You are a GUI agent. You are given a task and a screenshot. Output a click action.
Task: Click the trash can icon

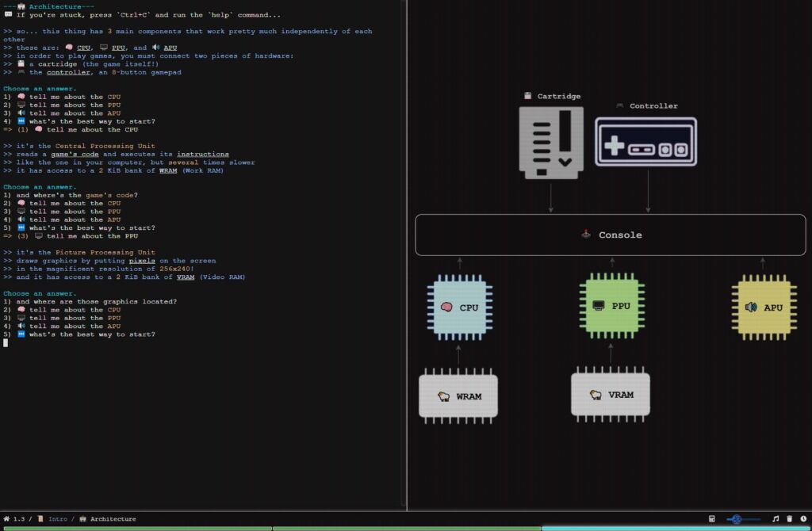(x=790, y=519)
